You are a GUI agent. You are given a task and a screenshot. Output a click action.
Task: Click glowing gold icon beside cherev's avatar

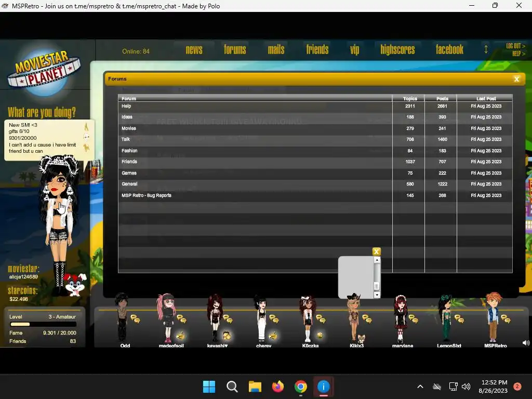coord(273,336)
